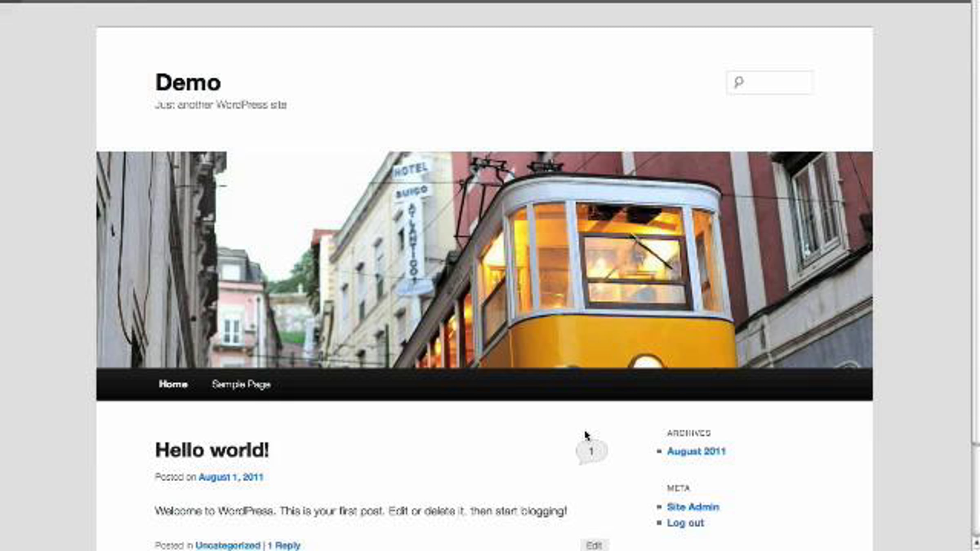The height and width of the screenshot is (551, 980).
Task: Click the Log out link
Action: pyautogui.click(x=685, y=523)
